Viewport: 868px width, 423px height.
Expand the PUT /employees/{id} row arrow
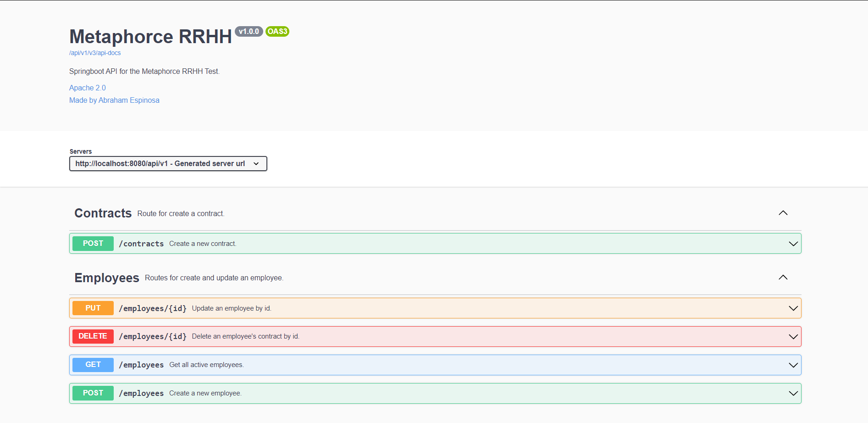[x=793, y=308]
